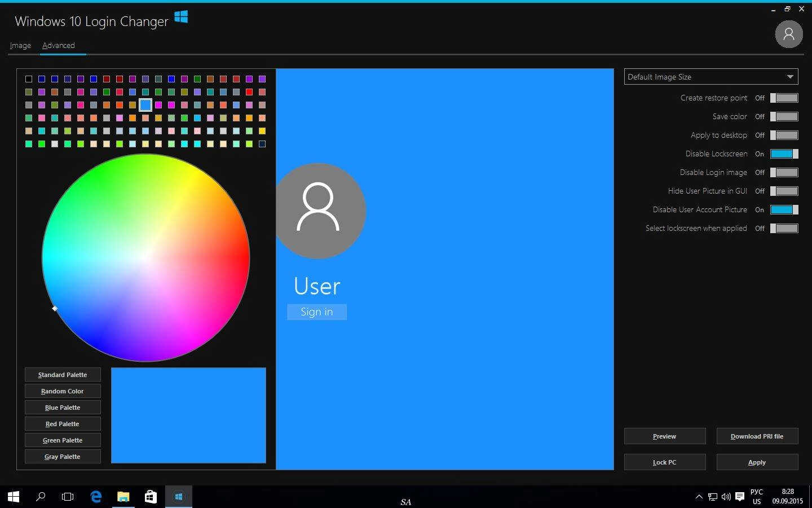This screenshot has height=508, width=812.
Task: Turn on the Save color switch
Action: coord(784,116)
